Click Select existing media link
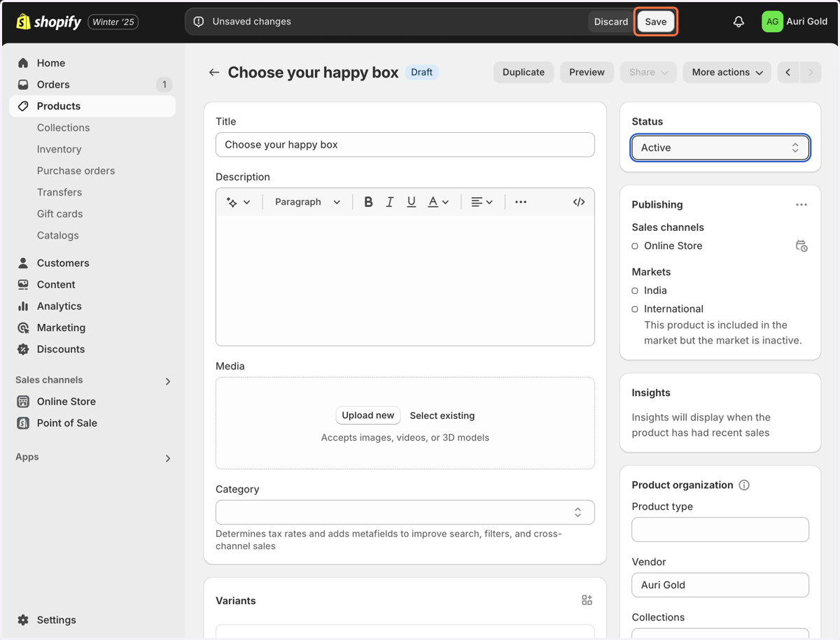This screenshot has height=640, width=840. [x=442, y=415]
